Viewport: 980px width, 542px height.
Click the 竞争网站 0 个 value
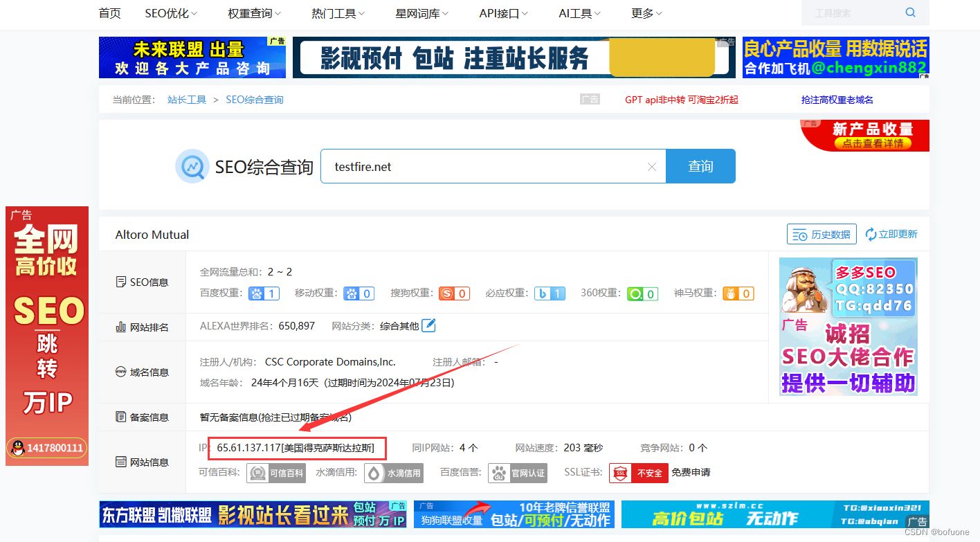point(698,449)
